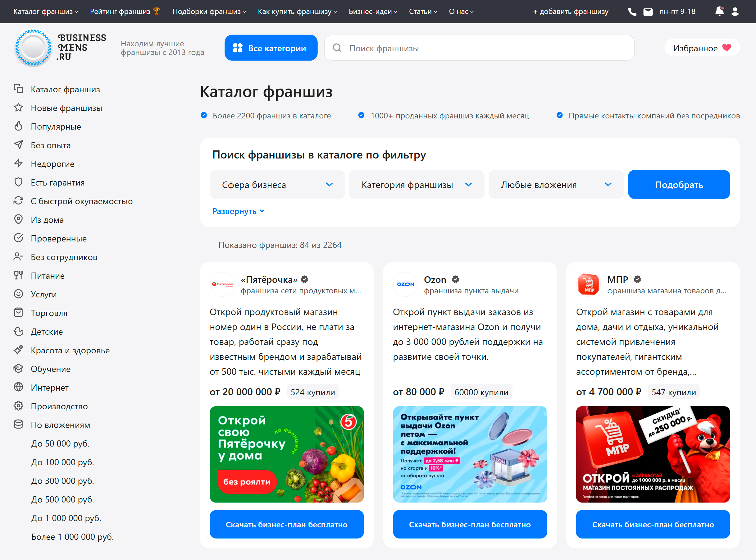Open the email envelope icon

click(648, 12)
